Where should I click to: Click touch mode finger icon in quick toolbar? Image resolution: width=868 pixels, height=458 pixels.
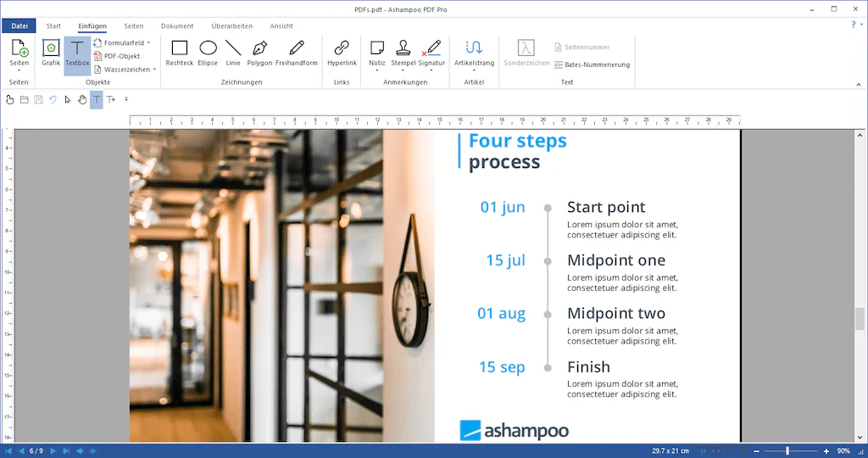(9, 100)
